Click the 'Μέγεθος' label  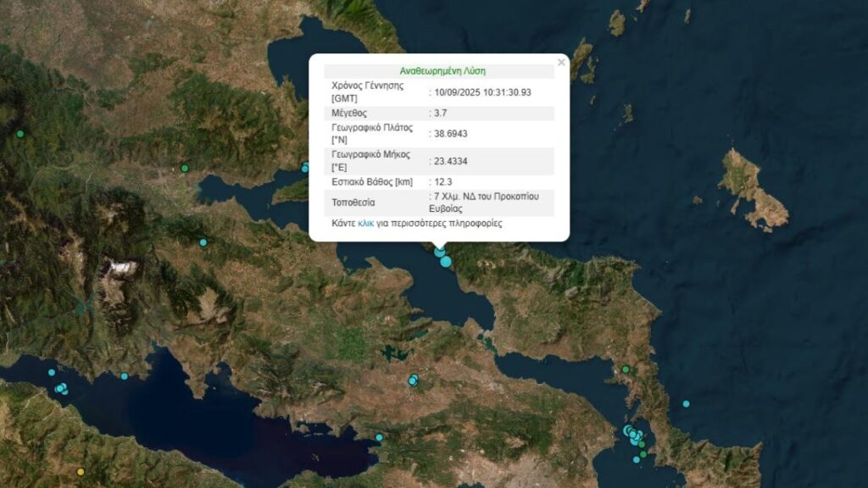(348, 113)
